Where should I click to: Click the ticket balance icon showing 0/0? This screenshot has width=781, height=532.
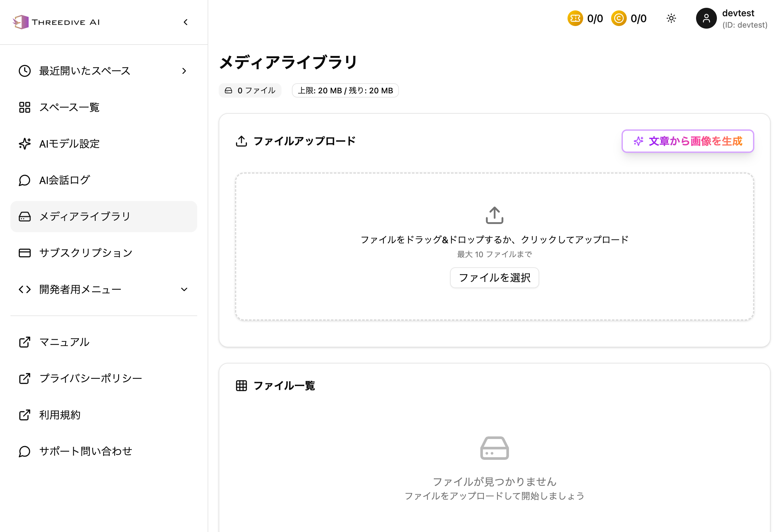(575, 18)
